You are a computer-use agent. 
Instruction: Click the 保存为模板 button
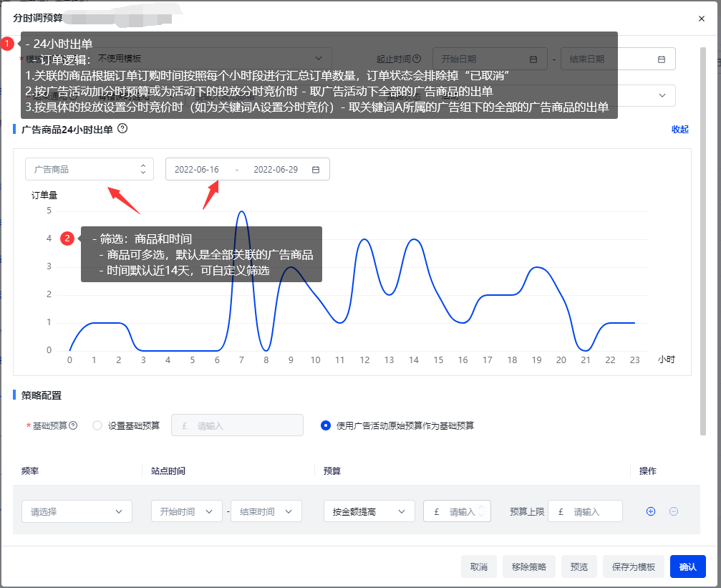pyautogui.click(x=633, y=567)
